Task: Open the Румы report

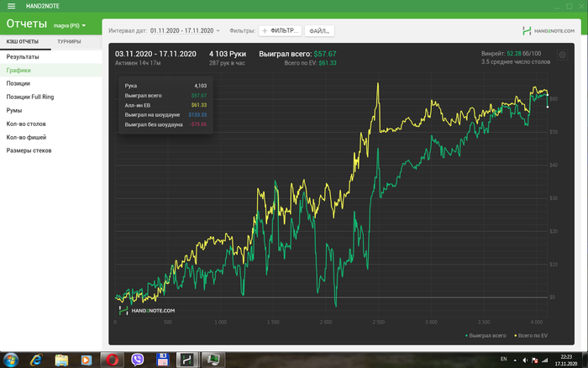Action: click(51, 110)
